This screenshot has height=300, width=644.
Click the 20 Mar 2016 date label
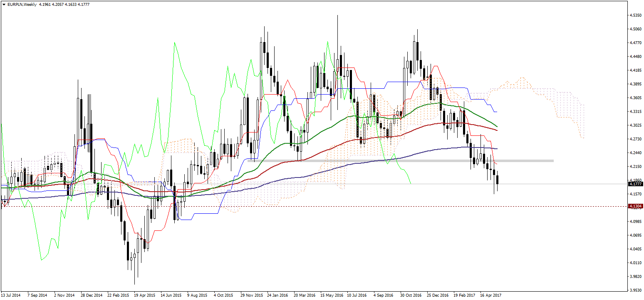(x=305, y=295)
